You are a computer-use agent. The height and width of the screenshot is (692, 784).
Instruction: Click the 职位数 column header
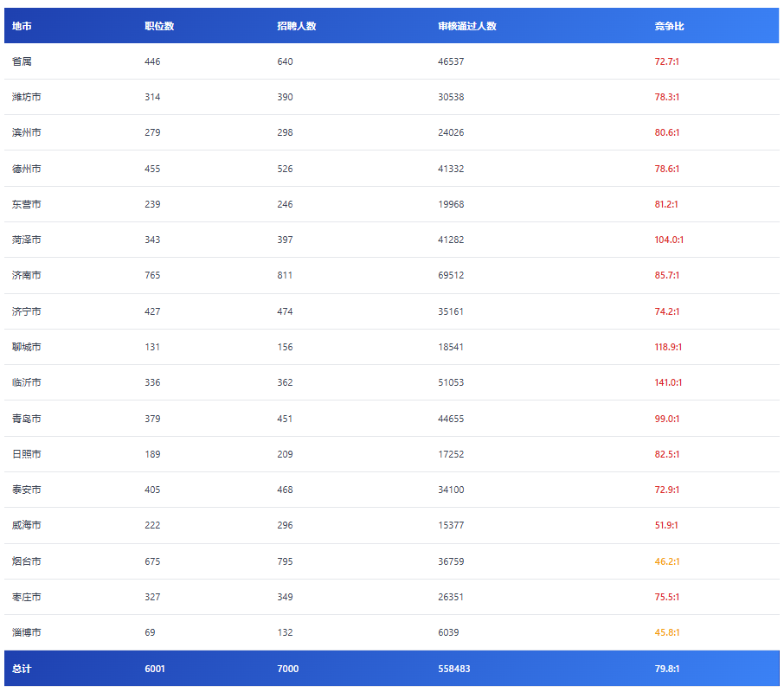point(159,26)
